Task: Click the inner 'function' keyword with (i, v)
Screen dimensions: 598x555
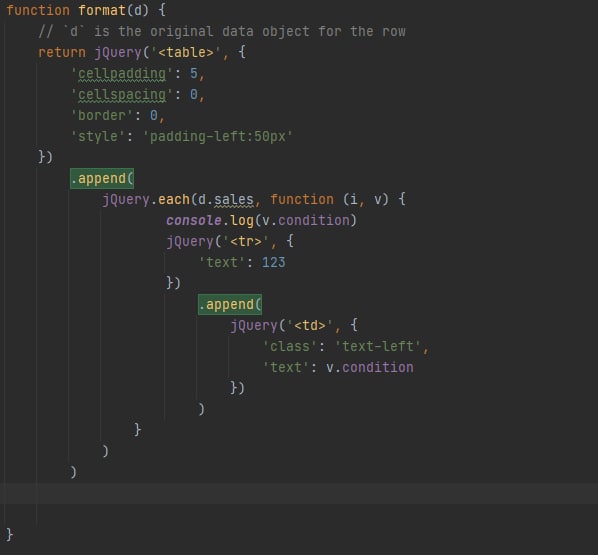Action: click(x=302, y=199)
